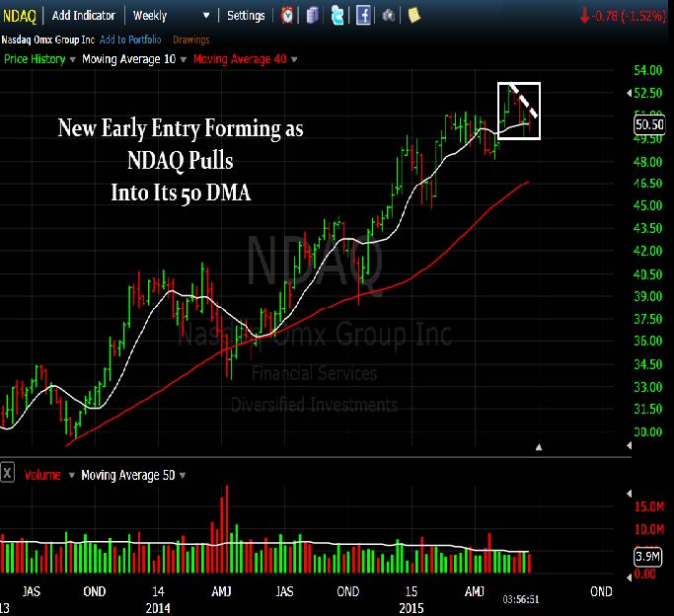674x616 pixels.
Task: Click arrow marker above 15.0M volume
Action: pyautogui.click(x=630, y=493)
